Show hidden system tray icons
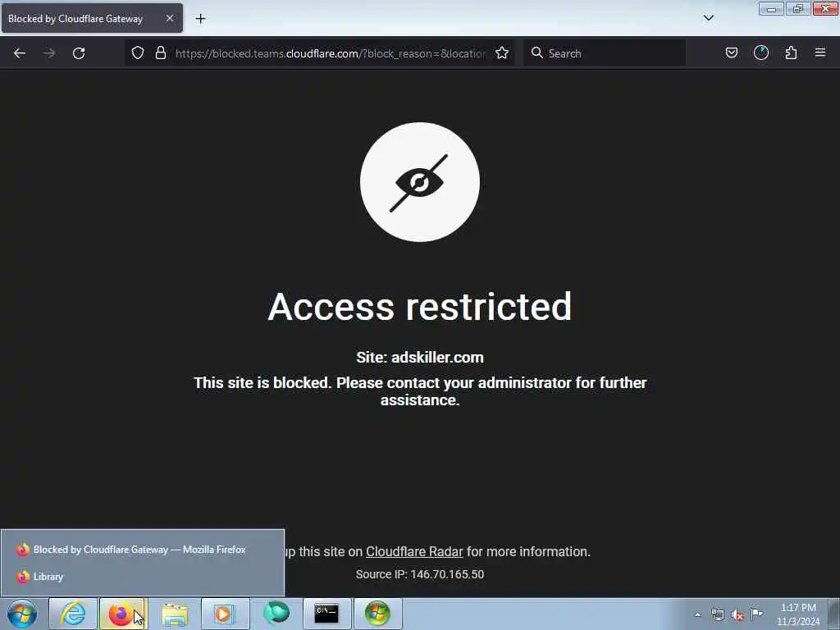Screen dimensions: 840x630 point(697,614)
